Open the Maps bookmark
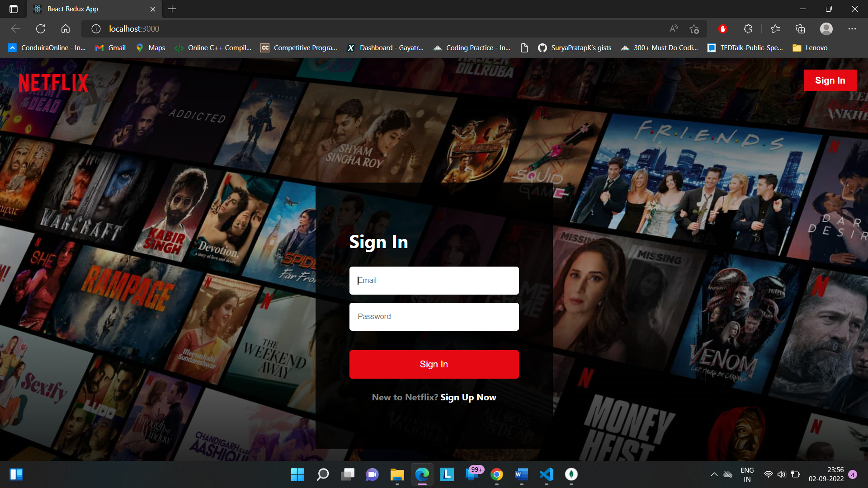 tap(150, 47)
